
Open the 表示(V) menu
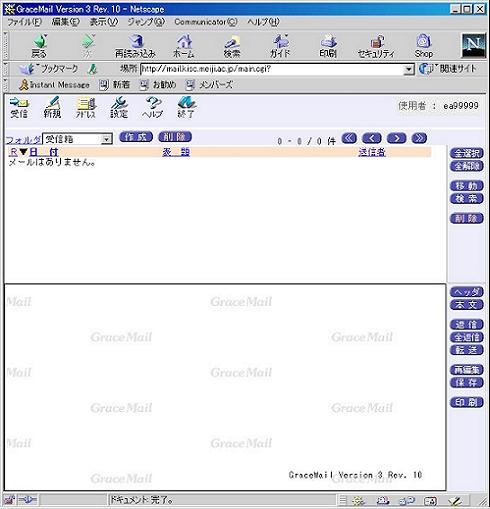[x=104, y=22]
